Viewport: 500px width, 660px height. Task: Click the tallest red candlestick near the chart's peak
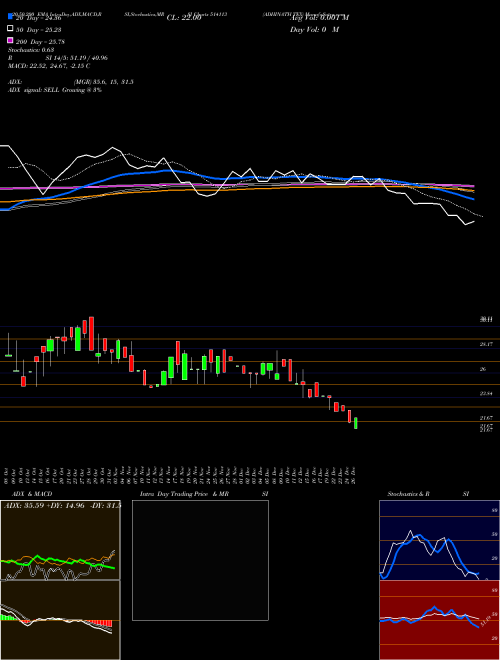(91, 333)
